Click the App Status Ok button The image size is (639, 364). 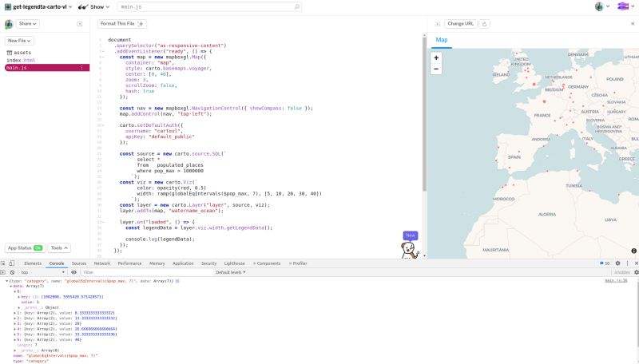[x=25, y=248]
